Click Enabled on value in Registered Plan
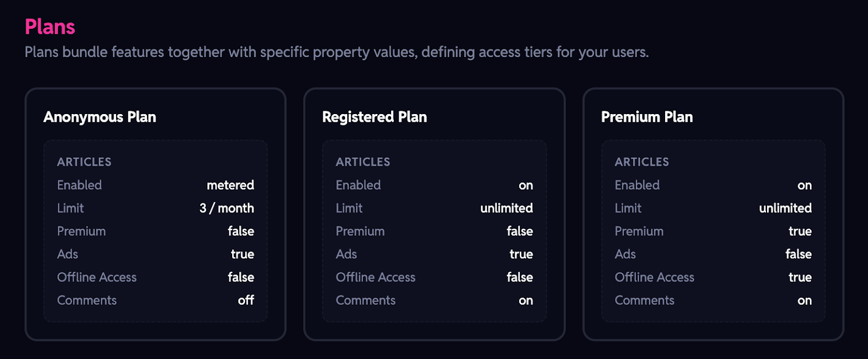The width and height of the screenshot is (868, 359). click(525, 186)
